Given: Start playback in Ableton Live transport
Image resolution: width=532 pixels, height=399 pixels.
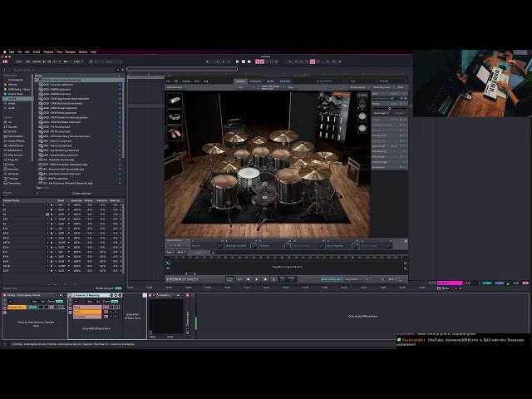Looking at the screenshot, I should click(238, 62).
